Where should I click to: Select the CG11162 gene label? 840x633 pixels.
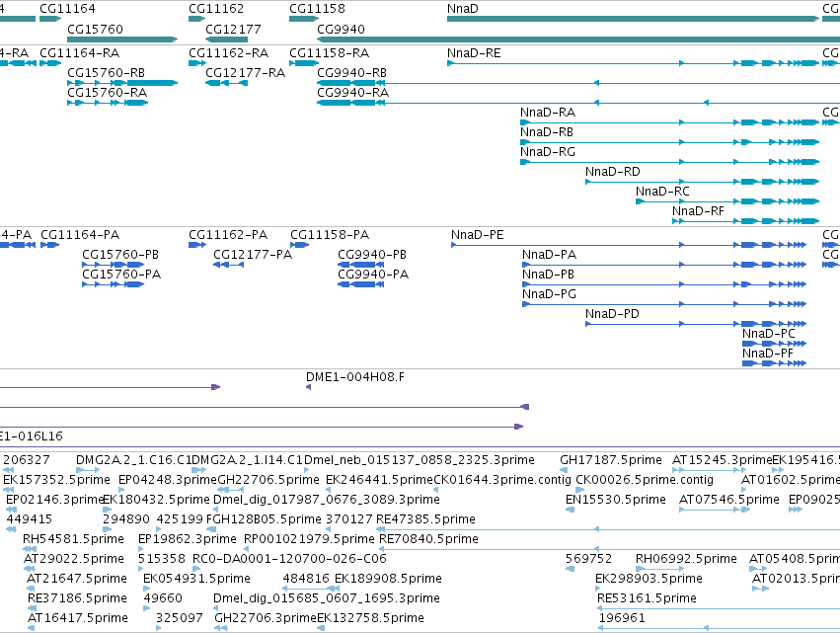tap(216, 9)
